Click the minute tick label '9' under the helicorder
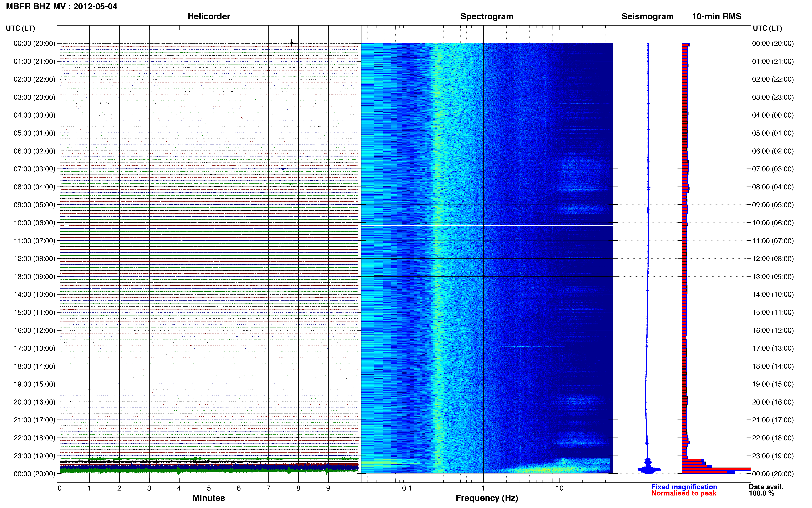The height and width of the screenshot is (508, 812). 328,488
